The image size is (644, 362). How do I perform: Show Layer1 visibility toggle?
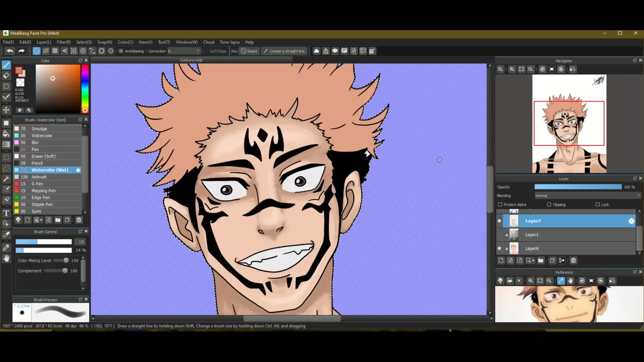[x=499, y=235]
